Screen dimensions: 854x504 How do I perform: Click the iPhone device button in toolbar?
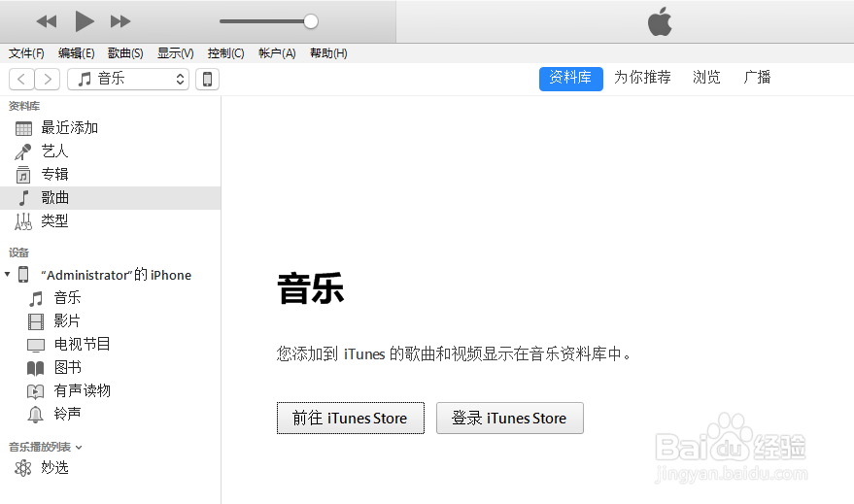207,79
